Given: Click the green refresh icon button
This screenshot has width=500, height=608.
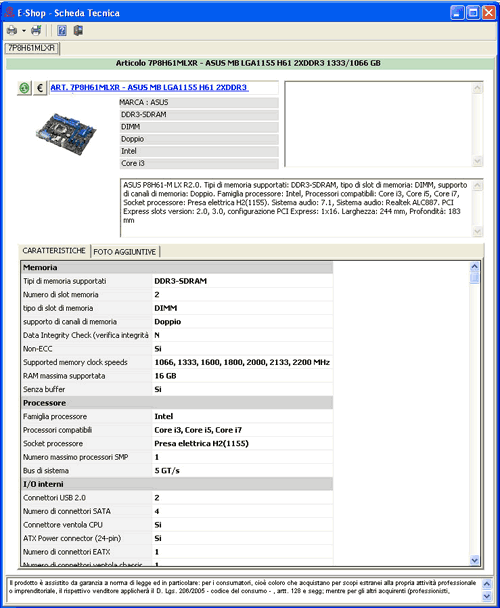Looking at the screenshot, I should (x=24, y=88).
